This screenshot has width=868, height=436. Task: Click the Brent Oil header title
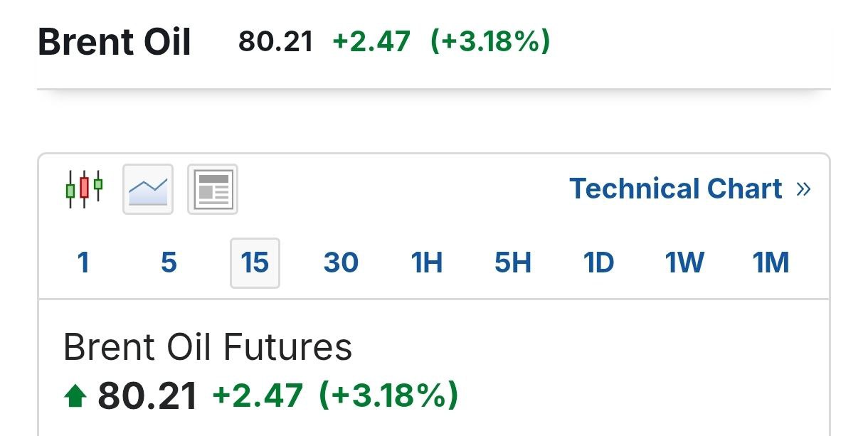(x=114, y=42)
